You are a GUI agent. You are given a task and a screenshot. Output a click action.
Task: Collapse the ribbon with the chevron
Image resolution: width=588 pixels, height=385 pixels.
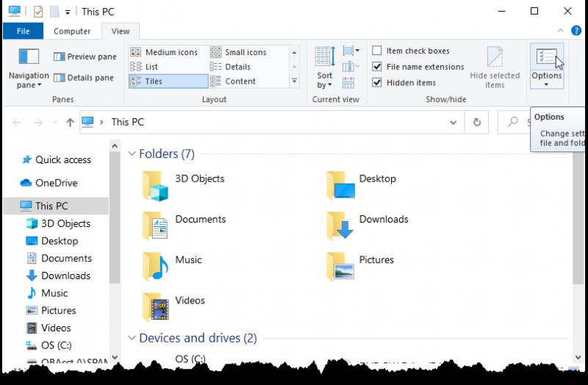coord(560,31)
